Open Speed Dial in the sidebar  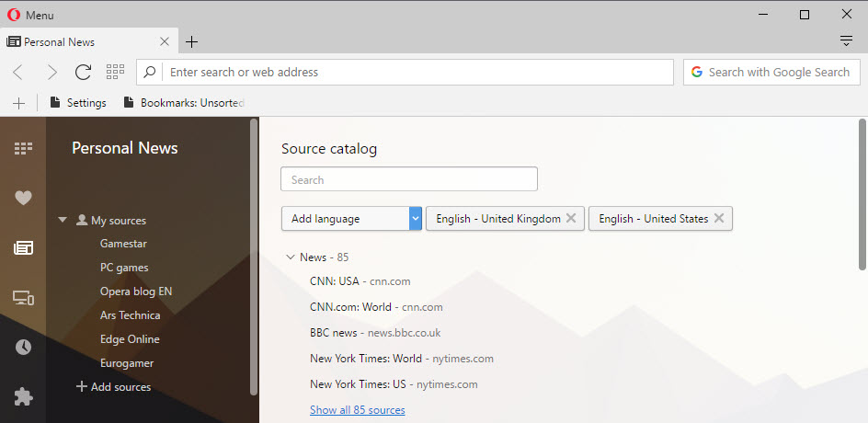(x=23, y=148)
